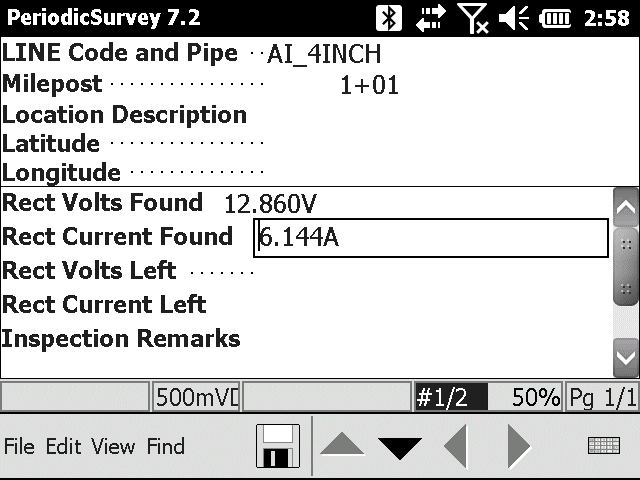Open the Edit menu
This screenshot has height=480, width=640.
(x=63, y=447)
